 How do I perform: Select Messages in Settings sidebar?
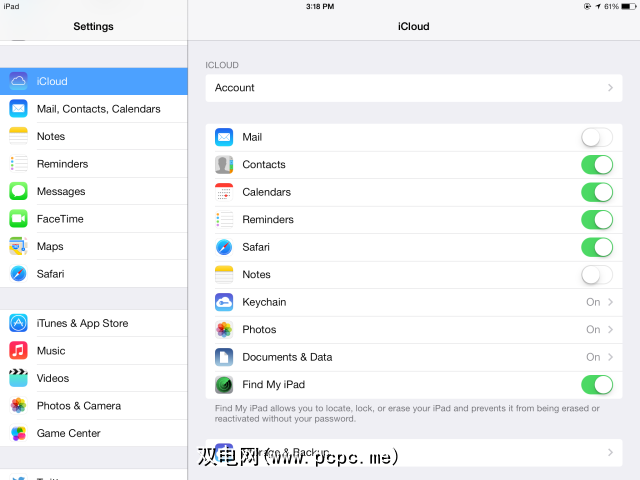coord(94,191)
